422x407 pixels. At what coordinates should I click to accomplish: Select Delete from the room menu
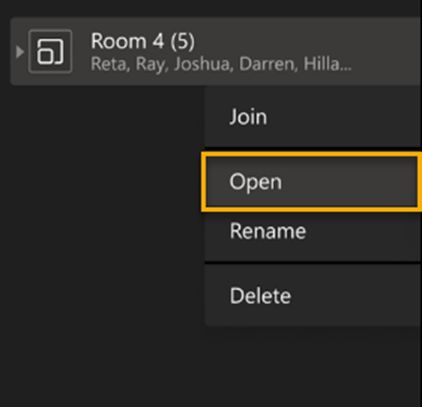coord(313,295)
